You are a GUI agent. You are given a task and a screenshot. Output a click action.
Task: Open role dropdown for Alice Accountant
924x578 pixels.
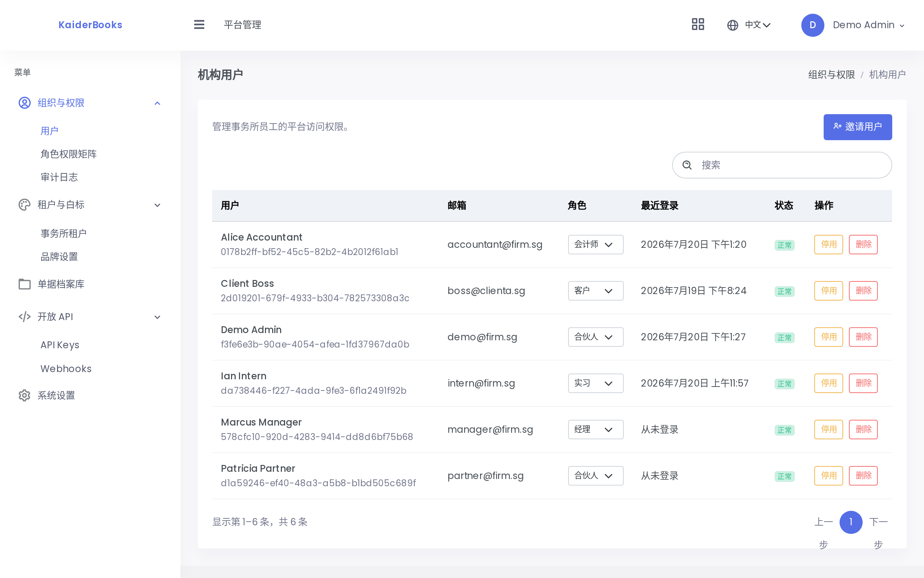(596, 245)
